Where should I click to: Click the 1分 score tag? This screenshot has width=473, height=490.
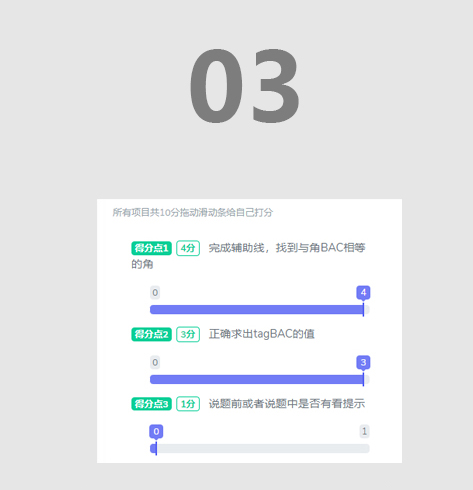188,404
